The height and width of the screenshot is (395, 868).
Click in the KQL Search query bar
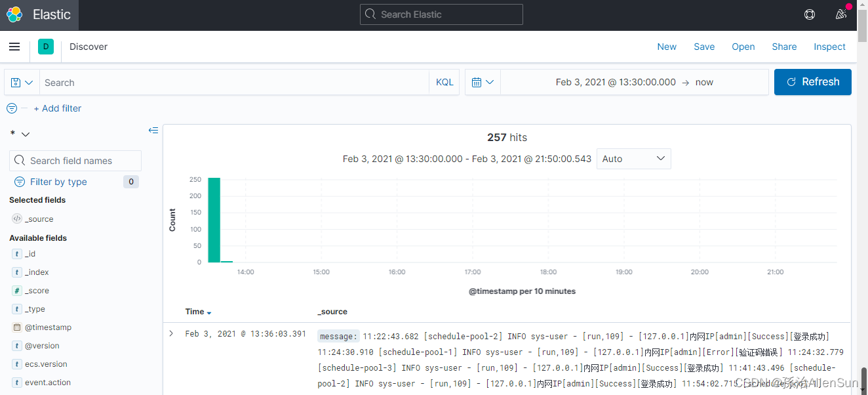pos(234,83)
